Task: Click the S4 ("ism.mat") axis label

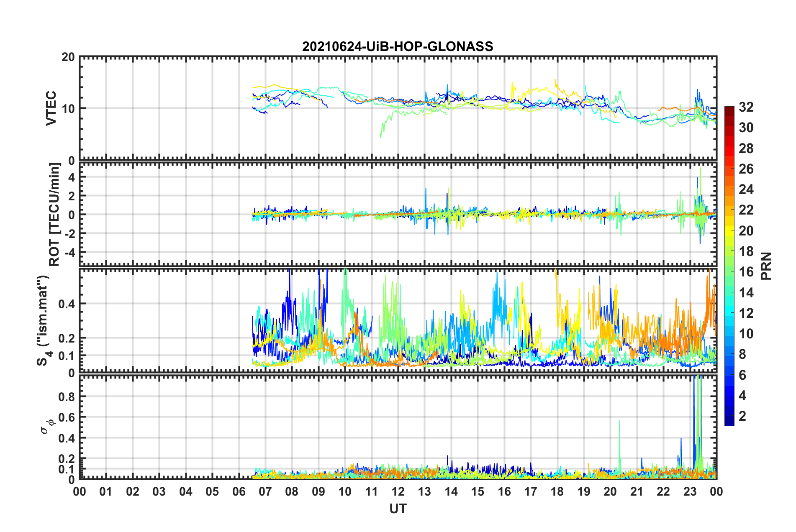Action: [x=44, y=320]
